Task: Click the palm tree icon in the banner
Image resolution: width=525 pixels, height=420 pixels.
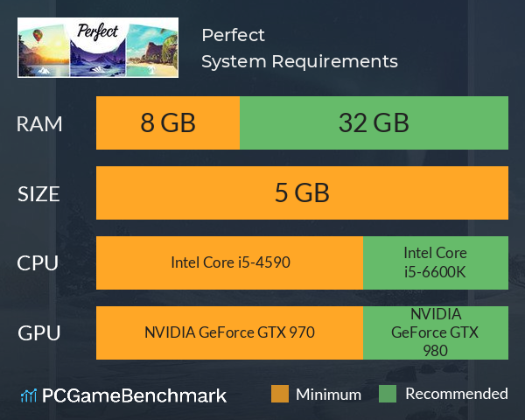Action: click(x=150, y=70)
